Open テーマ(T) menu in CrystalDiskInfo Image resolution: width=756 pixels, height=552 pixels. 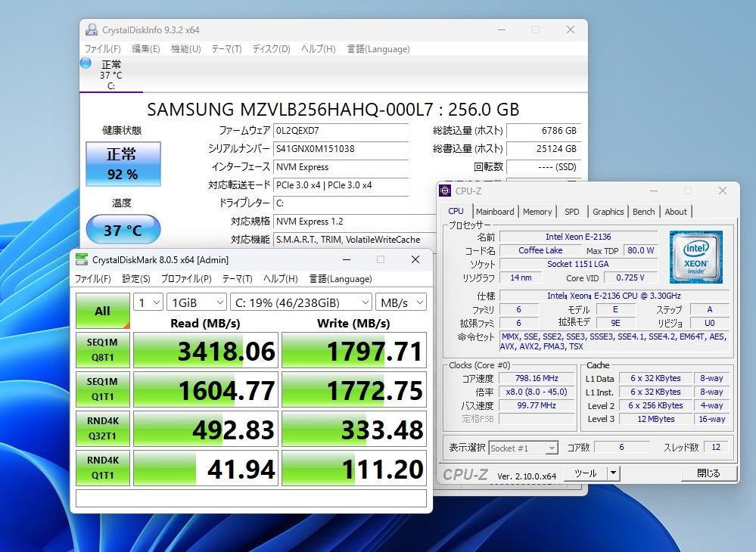[x=226, y=49]
